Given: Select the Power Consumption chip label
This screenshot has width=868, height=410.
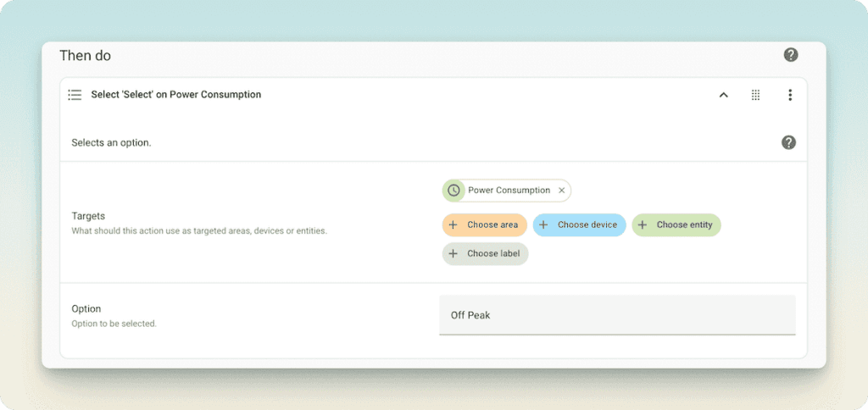Looking at the screenshot, I should click(x=509, y=191).
